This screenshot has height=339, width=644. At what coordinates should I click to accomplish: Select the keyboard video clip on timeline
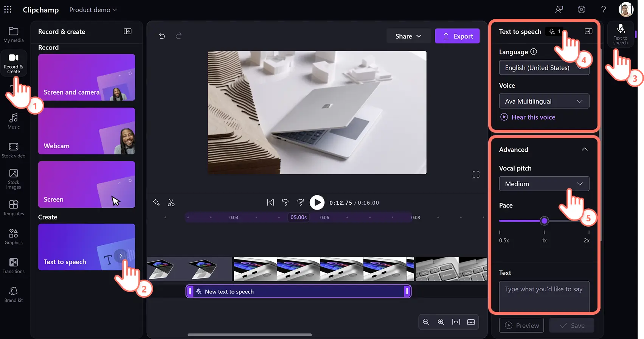[451, 269]
